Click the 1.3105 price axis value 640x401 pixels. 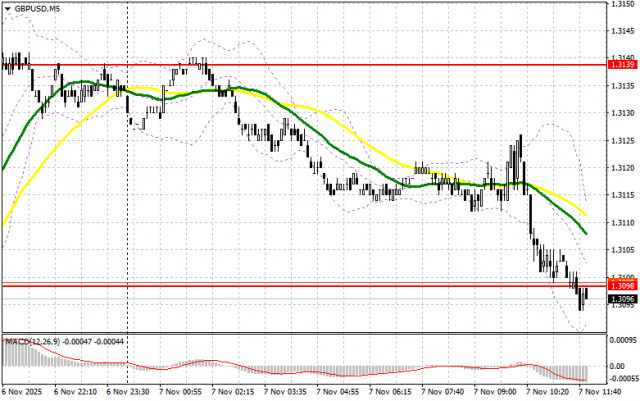pos(622,250)
